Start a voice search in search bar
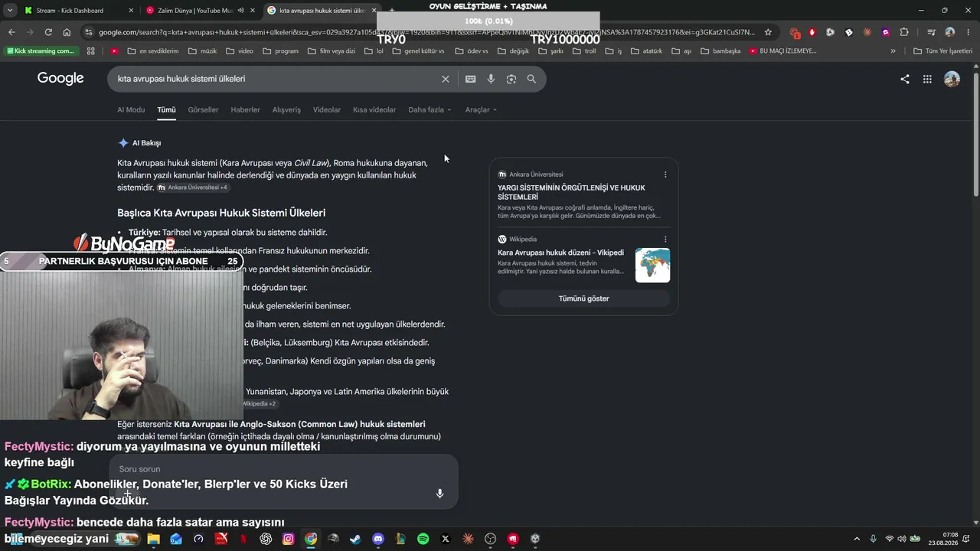The width and height of the screenshot is (980, 551). pos(491,79)
